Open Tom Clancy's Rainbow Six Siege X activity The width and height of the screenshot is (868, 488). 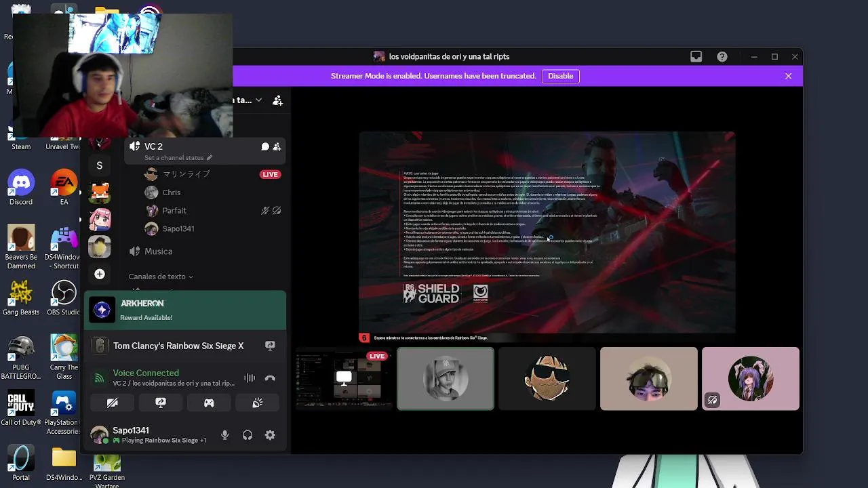pyautogui.click(x=178, y=346)
